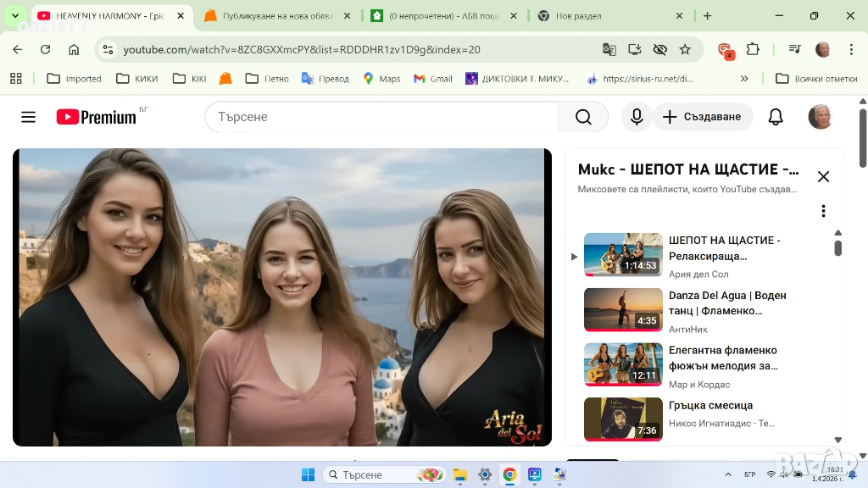Open the Google Translate page icon

(609, 50)
